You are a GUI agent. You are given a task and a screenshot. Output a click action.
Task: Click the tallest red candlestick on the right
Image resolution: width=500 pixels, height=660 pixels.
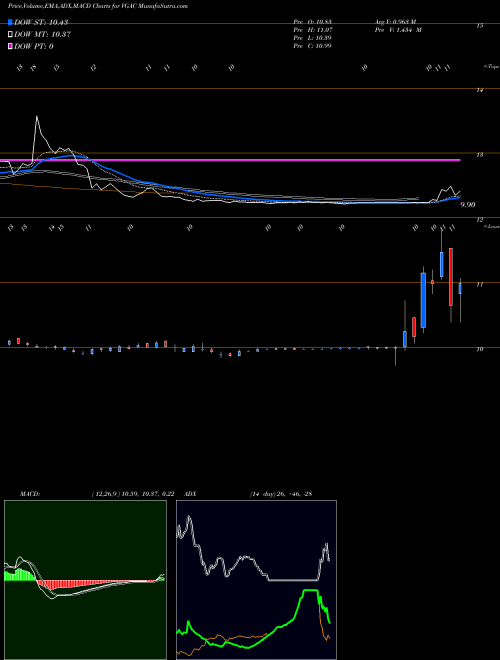pyautogui.click(x=451, y=277)
